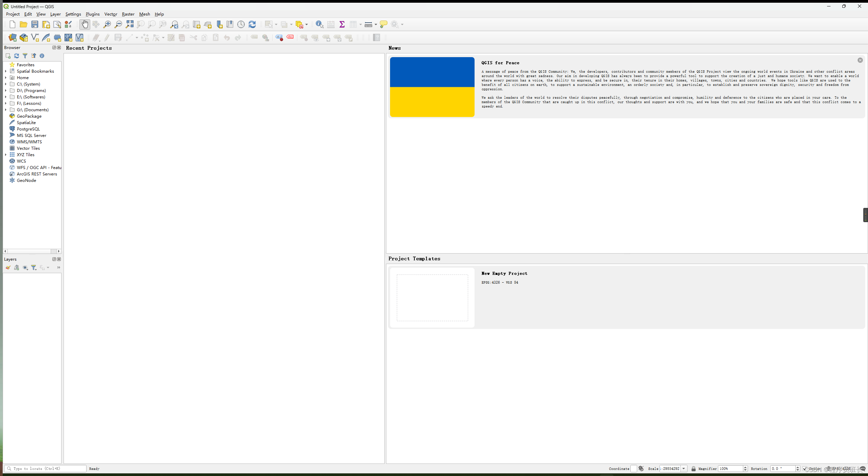Open the Layout Manager icon
Screen dimensions: 868x476
pos(57,24)
